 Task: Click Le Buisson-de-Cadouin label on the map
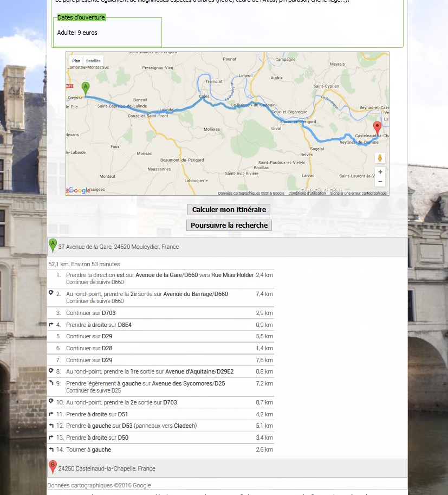point(254,105)
